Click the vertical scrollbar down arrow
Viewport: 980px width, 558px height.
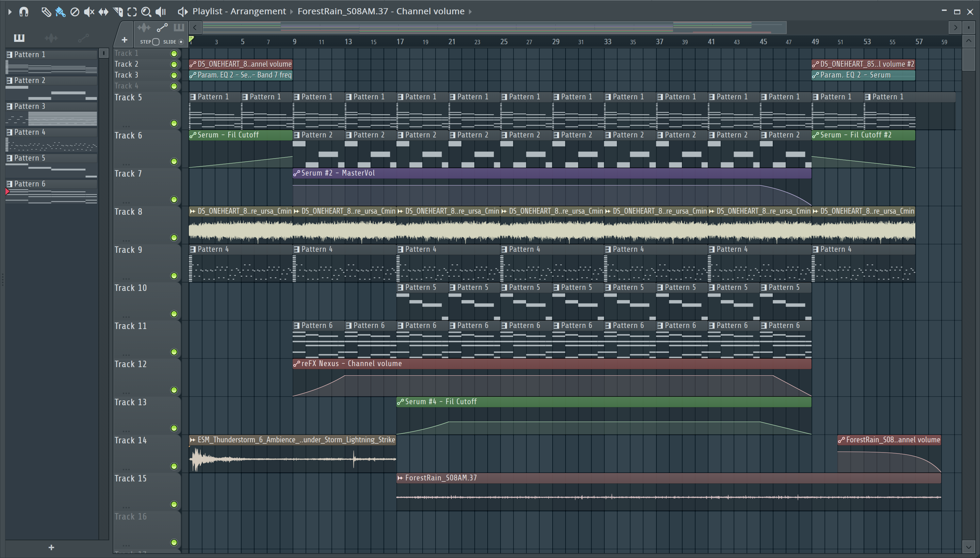coord(968,546)
